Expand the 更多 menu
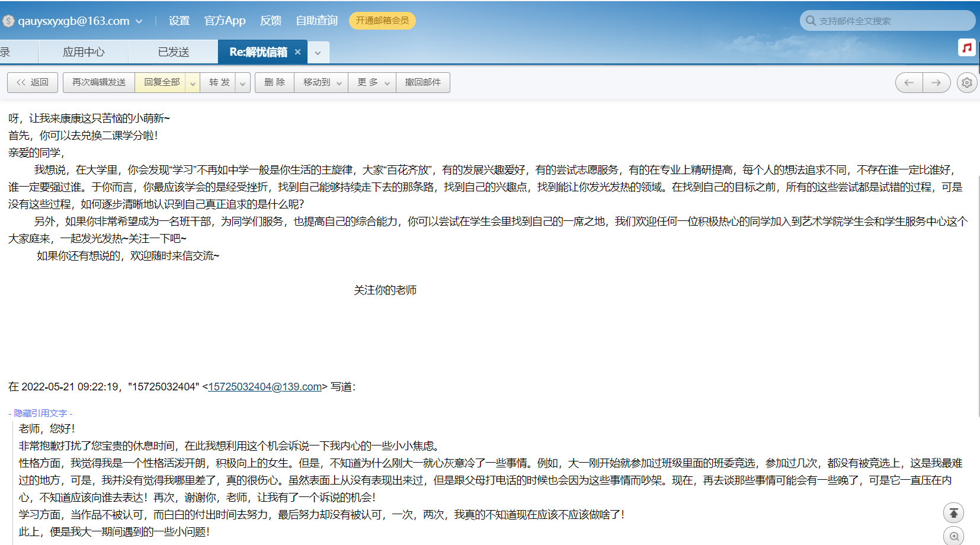980x545 pixels. pyautogui.click(x=387, y=83)
